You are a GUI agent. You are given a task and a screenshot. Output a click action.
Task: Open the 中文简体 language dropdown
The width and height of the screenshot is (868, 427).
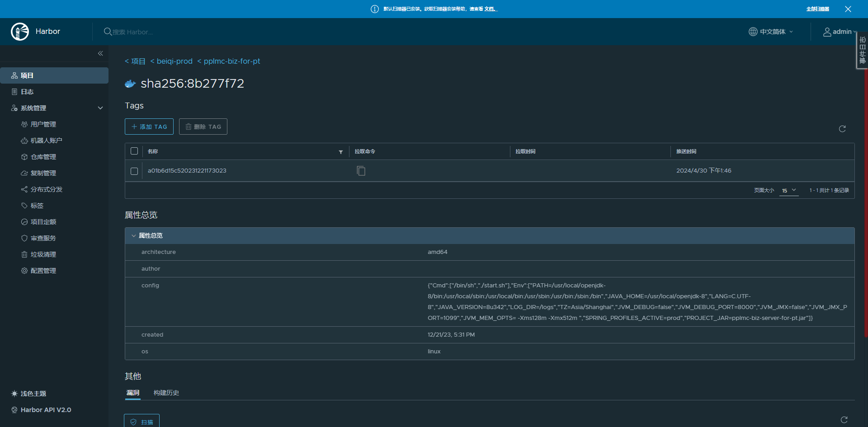point(771,32)
